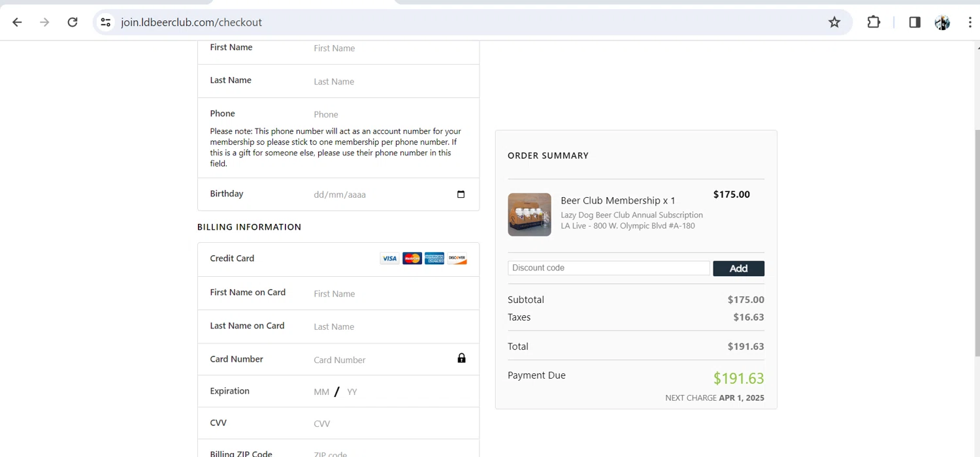
Task: Click the Total amount $191.63
Action: [x=746, y=347]
